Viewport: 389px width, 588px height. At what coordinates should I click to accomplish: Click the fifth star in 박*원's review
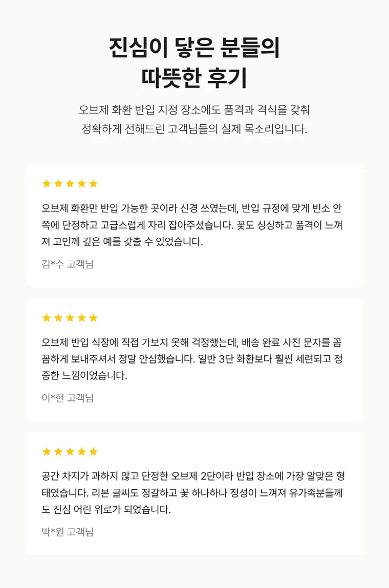coord(94,451)
